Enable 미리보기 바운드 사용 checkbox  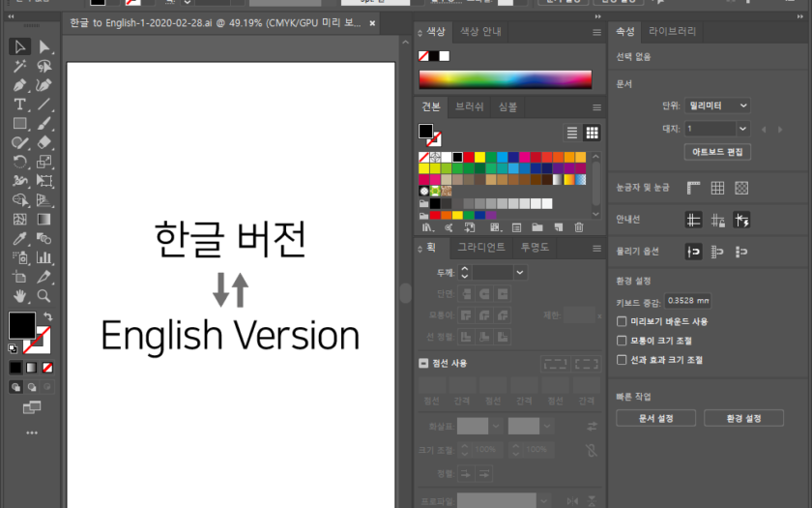622,321
